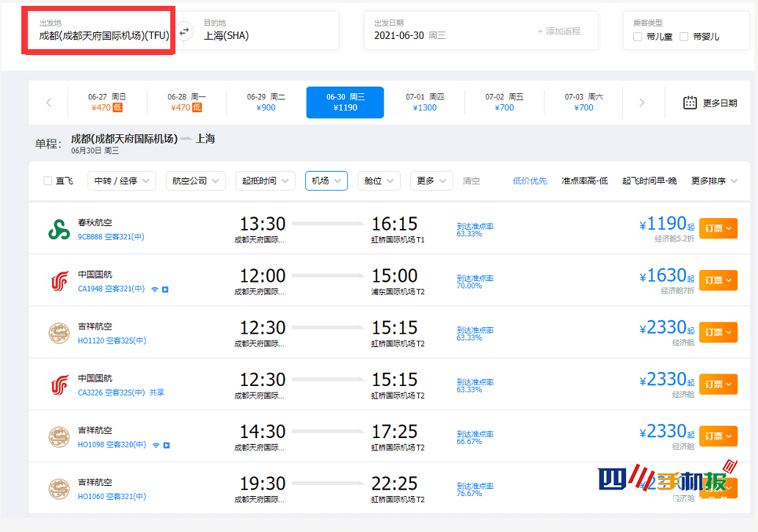Open the 中转 / 经停 filter dropdown
Image resolution: width=758 pixels, height=532 pixels.
122,181
